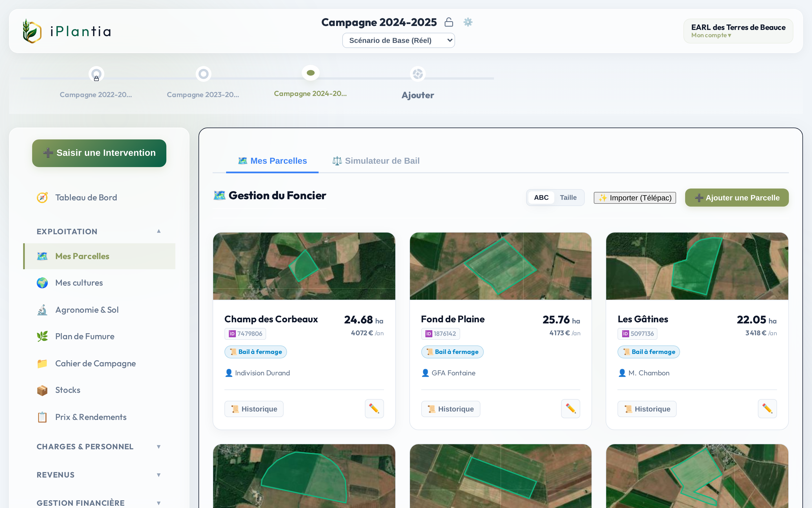812x508 pixels.
Task: Open Champ des Corbeaux satellite thumbnail
Action: click(304, 266)
